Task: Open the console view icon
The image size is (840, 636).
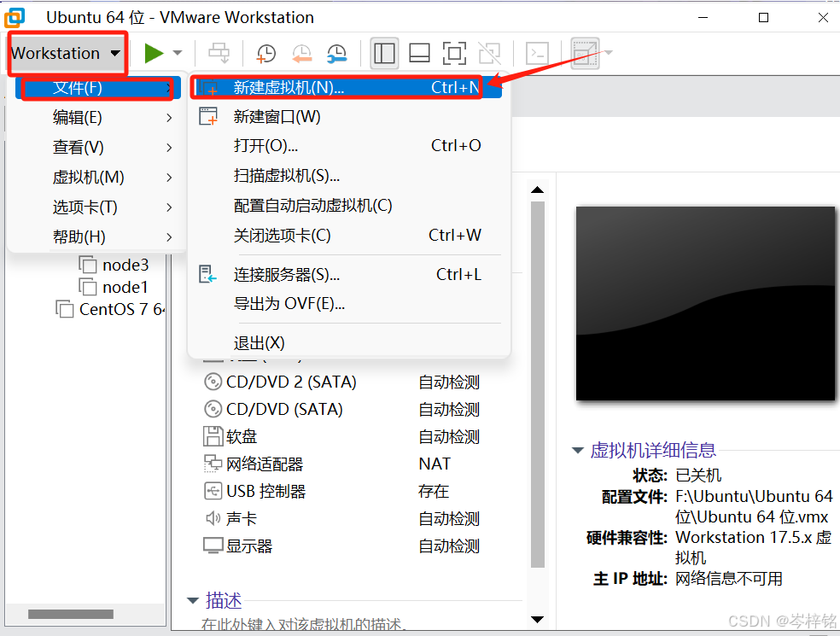Action: 537,53
